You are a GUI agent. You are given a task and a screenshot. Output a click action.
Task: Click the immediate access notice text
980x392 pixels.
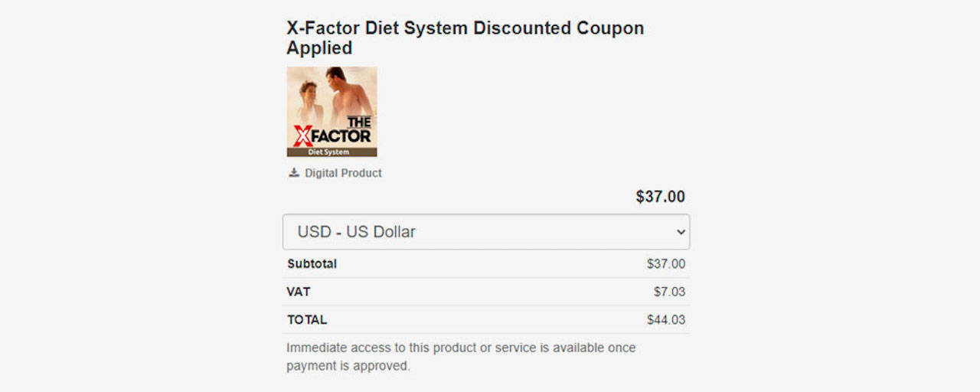[461, 357]
